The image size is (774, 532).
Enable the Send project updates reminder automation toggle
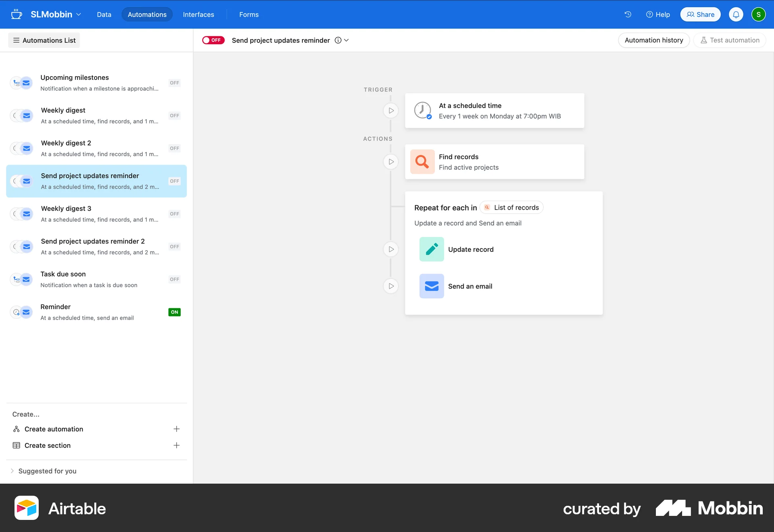[x=213, y=40]
